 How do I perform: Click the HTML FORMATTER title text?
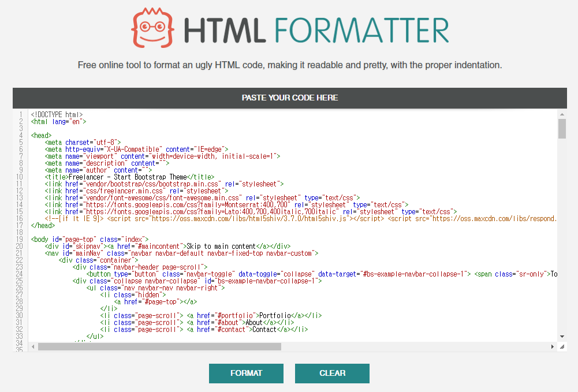click(316, 30)
